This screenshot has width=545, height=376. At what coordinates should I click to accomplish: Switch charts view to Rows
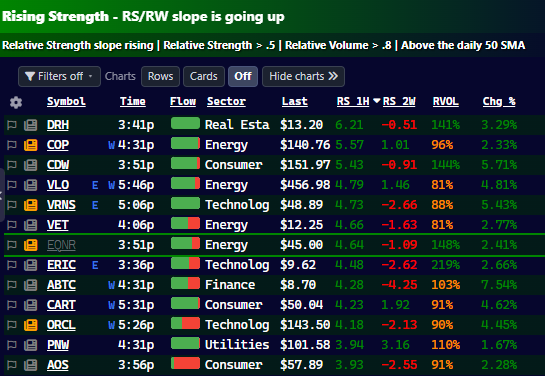[x=160, y=76]
